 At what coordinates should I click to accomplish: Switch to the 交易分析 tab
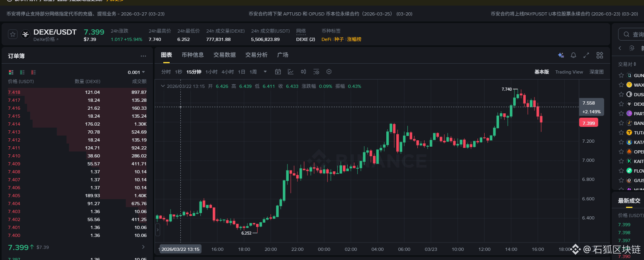coord(256,55)
